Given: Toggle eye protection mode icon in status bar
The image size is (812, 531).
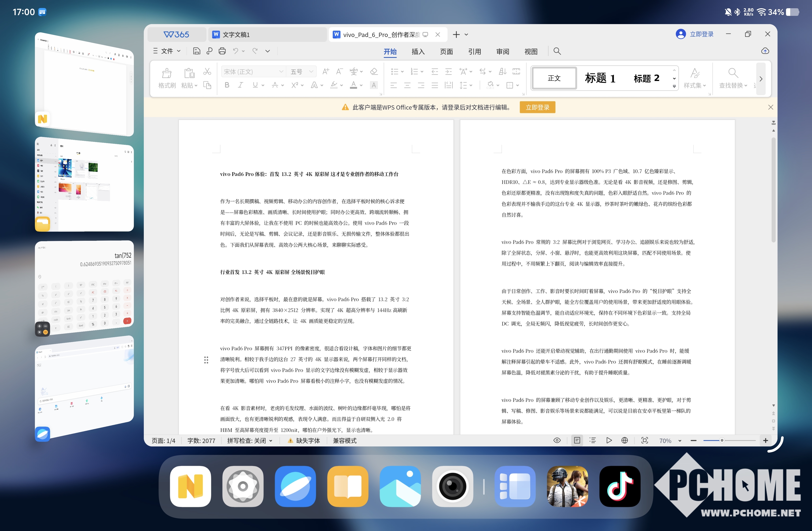Looking at the screenshot, I should point(557,440).
